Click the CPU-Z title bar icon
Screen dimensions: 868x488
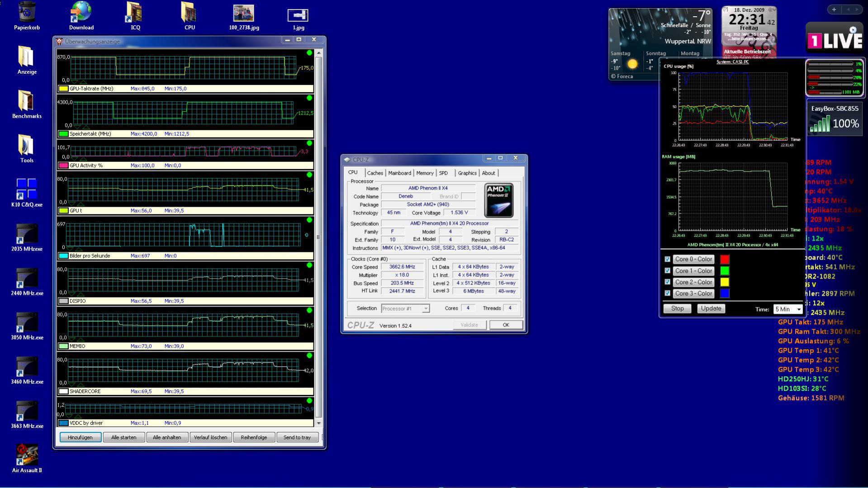[x=347, y=160]
